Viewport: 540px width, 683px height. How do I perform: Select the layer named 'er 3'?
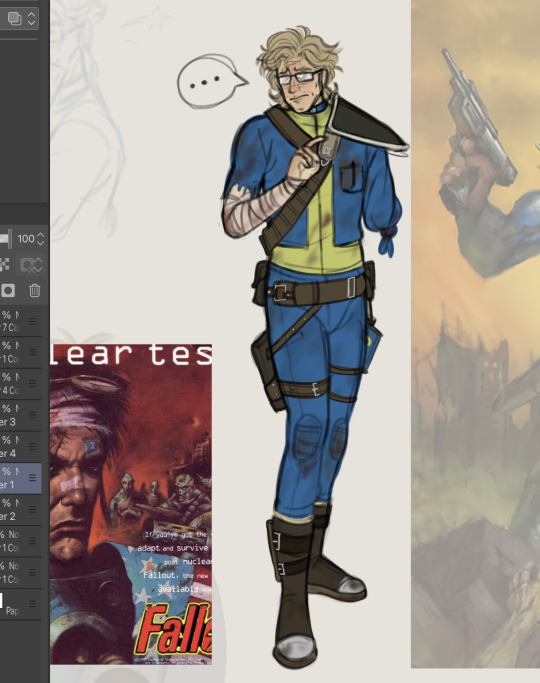point(20,415)
